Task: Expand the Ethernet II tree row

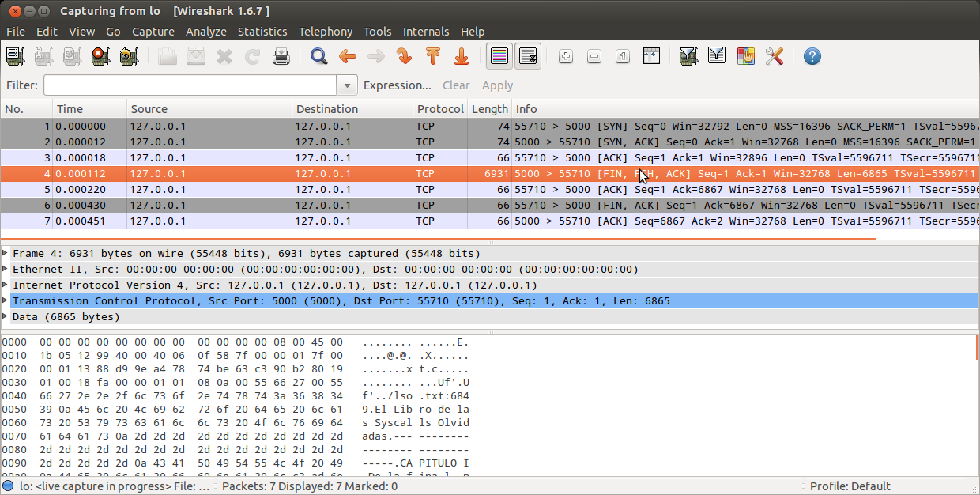Action: (6, 270)
